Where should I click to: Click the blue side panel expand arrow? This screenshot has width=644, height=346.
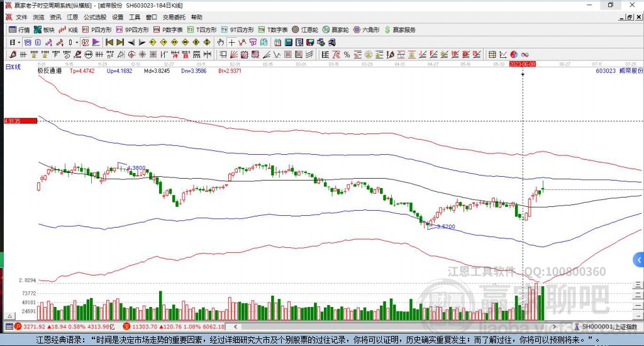pos(639,260)
